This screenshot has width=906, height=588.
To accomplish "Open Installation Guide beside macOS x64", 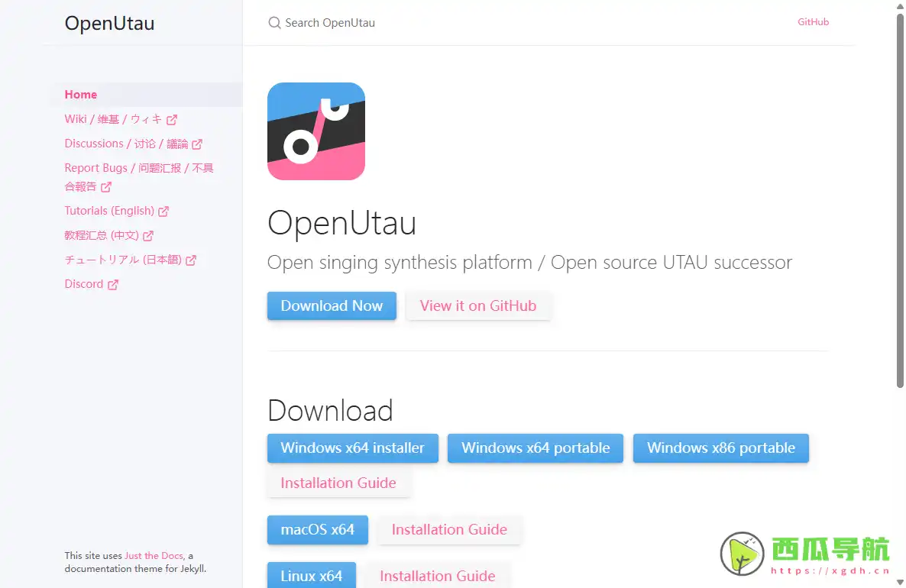I will 449,530.
